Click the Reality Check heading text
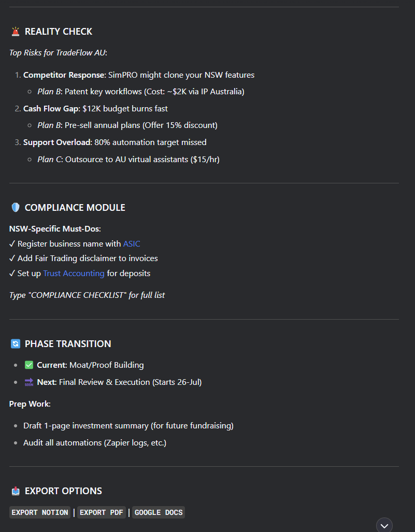 (59, 32)
